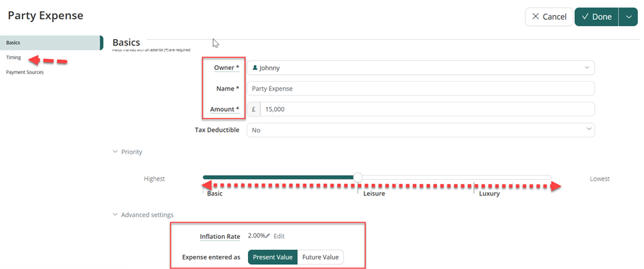This screenshot has height=269, width=644.
Task: Click the 2.00% inflation value
Action: [257, 236]
